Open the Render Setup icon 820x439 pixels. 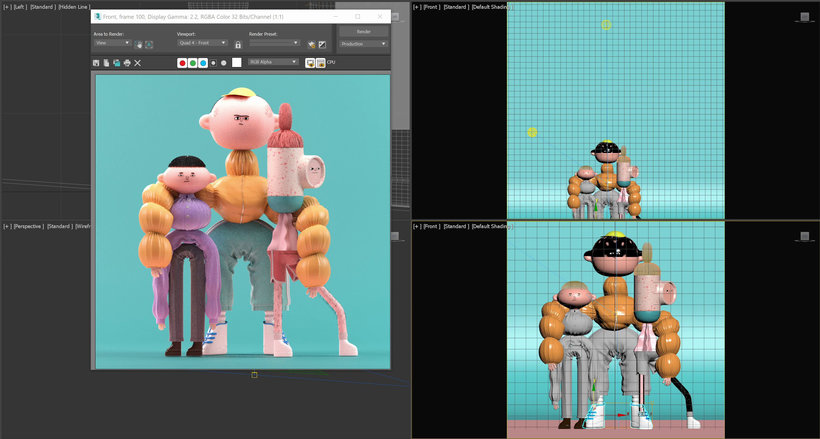pyautogui.click(x=312, y=44)
